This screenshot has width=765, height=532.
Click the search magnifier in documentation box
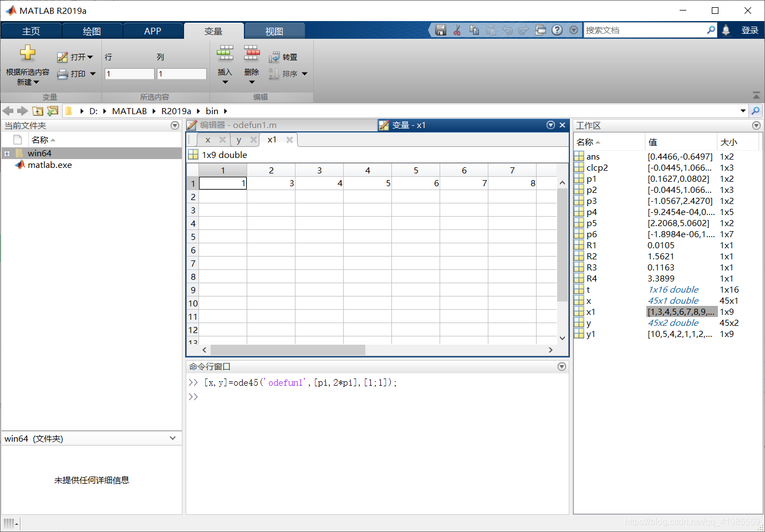pos(711,30)
